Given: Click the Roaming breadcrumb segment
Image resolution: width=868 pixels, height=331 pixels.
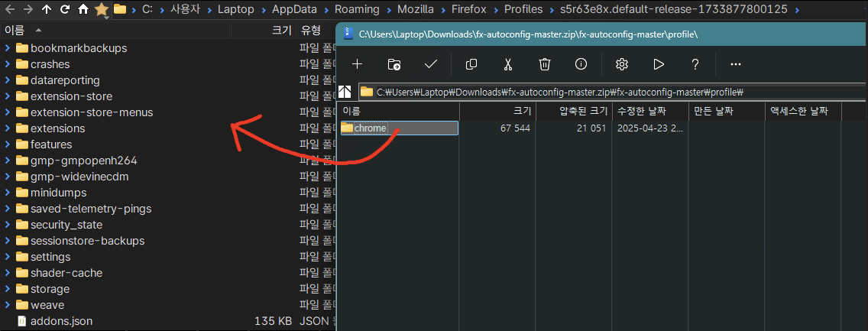Looking at the screenshot, I should (357, 9).
